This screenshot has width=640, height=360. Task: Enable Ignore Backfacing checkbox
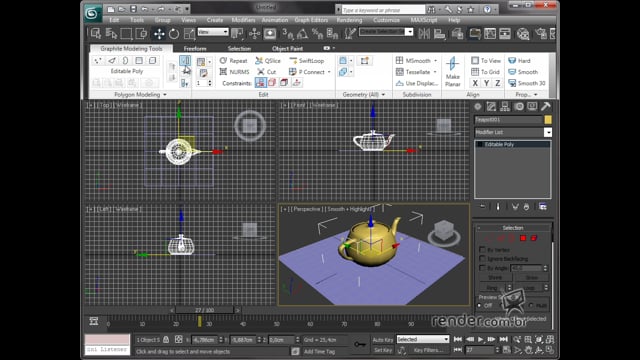482,258
